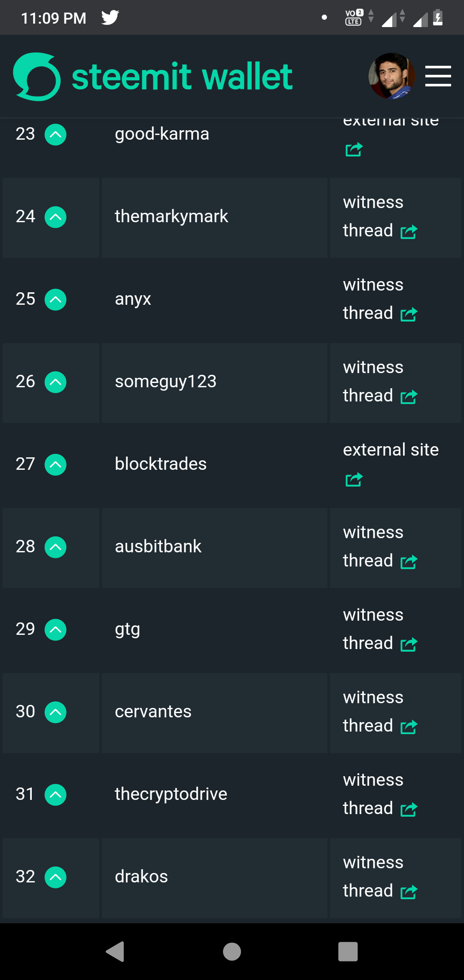Open the anyx account name

[x=133, y=299]
